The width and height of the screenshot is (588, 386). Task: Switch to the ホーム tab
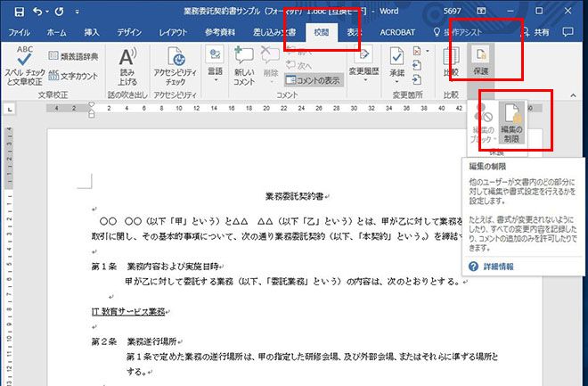pos(56,33)
